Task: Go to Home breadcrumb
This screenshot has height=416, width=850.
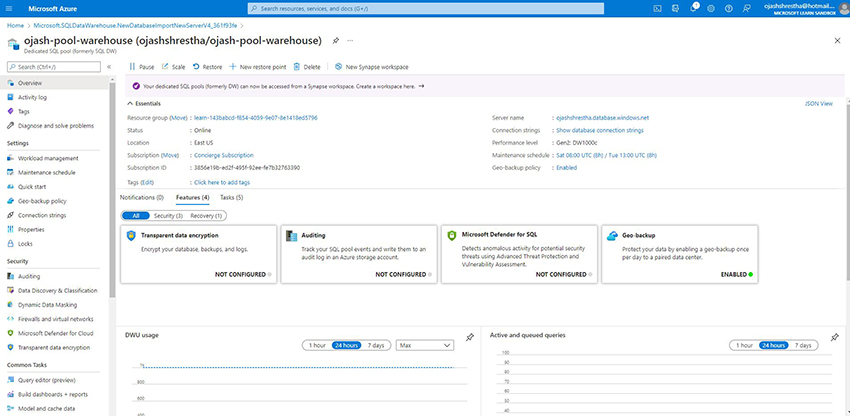Action: 15,25
